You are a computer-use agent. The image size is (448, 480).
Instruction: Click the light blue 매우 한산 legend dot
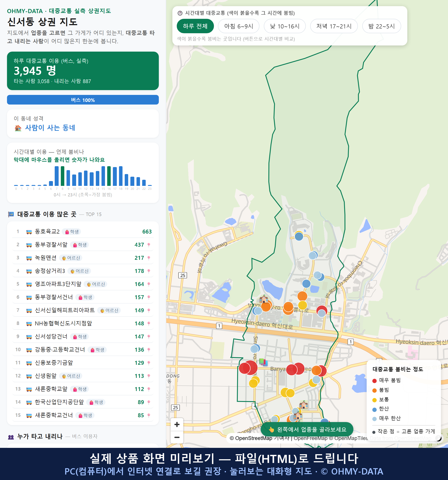[374, 419]
